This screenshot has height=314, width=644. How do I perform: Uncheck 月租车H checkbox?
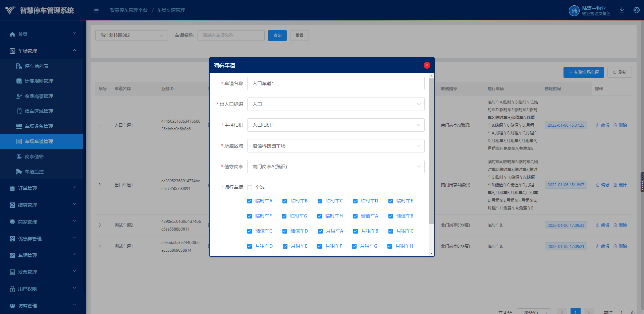click(390, 246)
